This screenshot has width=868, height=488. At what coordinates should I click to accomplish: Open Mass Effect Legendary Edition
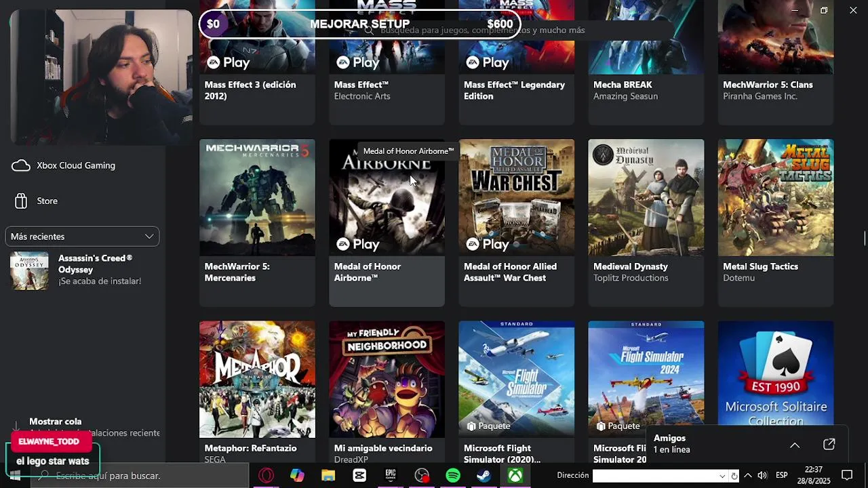click(x=516, y=61)
